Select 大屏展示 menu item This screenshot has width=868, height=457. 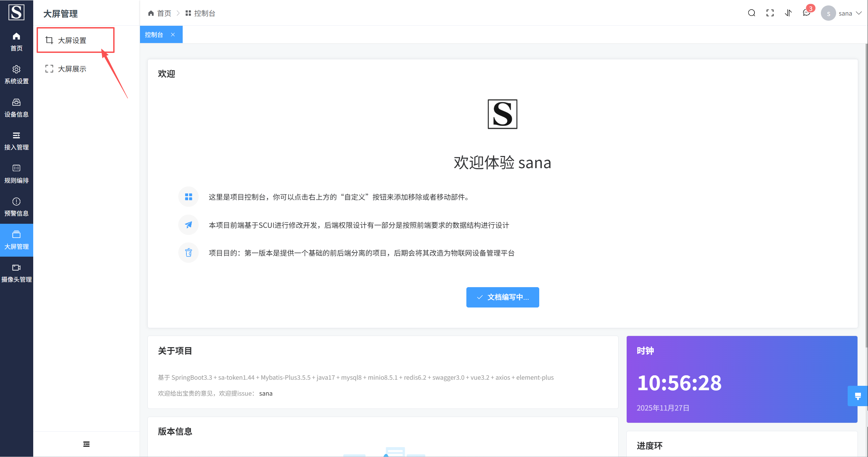point(72,69)
